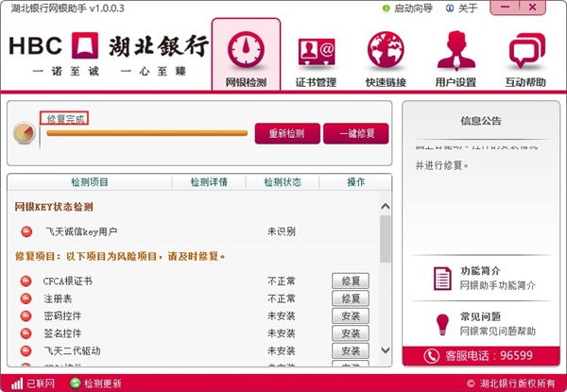Image resolution: width=567 pixels, height=392 pixels.
Task: Click the 已联网 signal bars icon
Action: tap(17, 383)
